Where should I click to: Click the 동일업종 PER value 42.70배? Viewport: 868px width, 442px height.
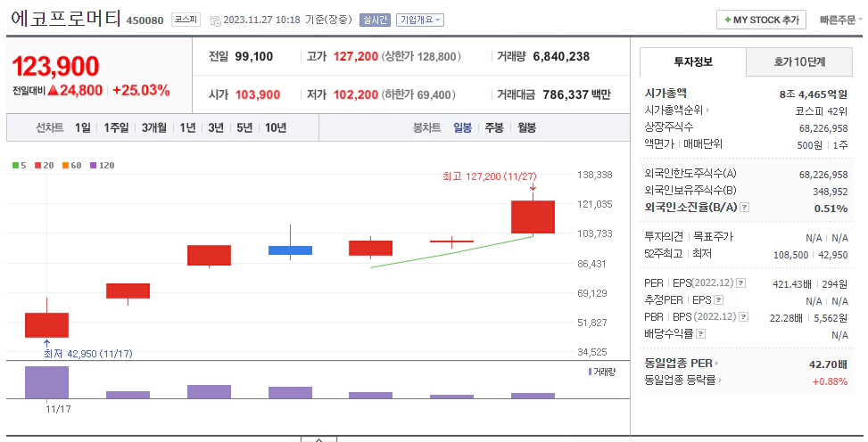click(828, 364)
